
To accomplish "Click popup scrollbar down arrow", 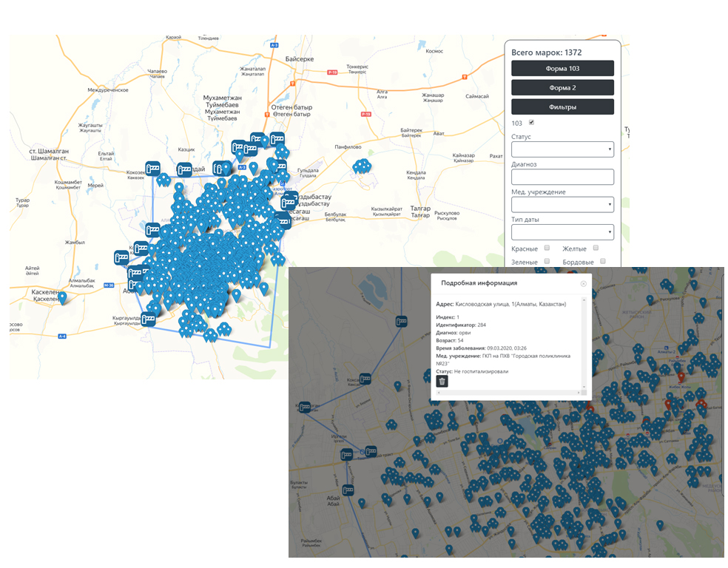I will click(x=584, y=387).
